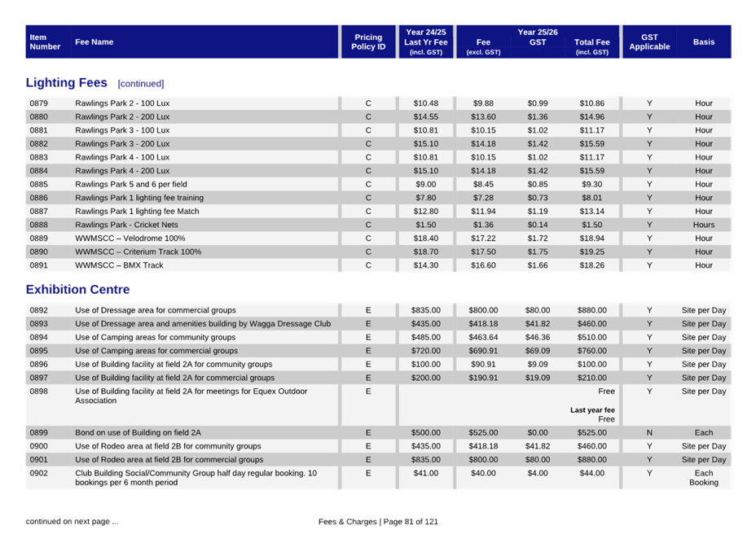The height and width of the screenshot is (534, 756).
Task: Click "Use of Camping areas for community groups"
Action: tap(156, 337)
